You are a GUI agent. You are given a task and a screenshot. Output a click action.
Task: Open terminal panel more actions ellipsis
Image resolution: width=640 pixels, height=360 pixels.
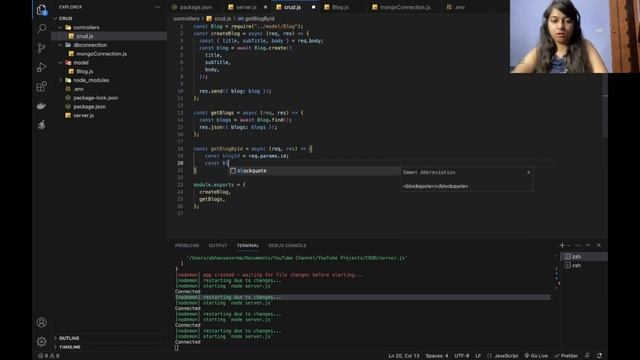click(x=578, y=245)
